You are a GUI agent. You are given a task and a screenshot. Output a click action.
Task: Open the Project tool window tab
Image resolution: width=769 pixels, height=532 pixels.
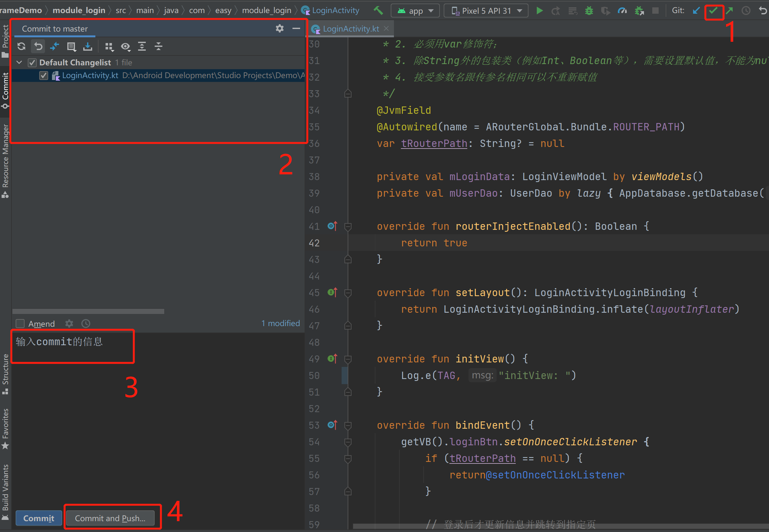tap(5, 41)
